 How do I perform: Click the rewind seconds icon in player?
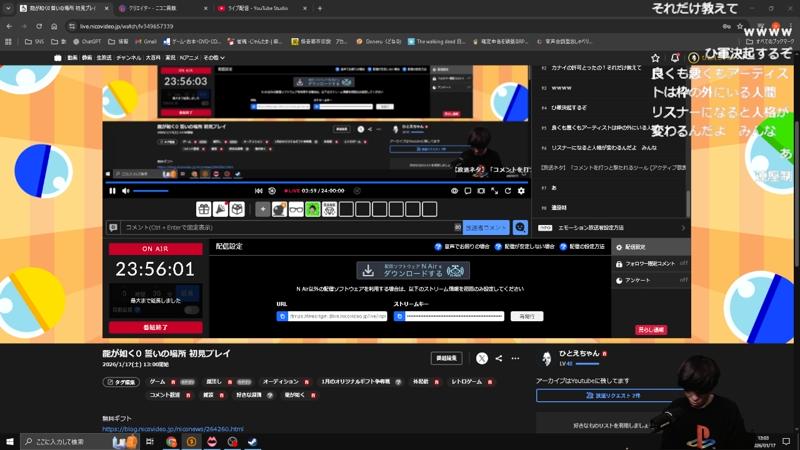coord(272,191)
